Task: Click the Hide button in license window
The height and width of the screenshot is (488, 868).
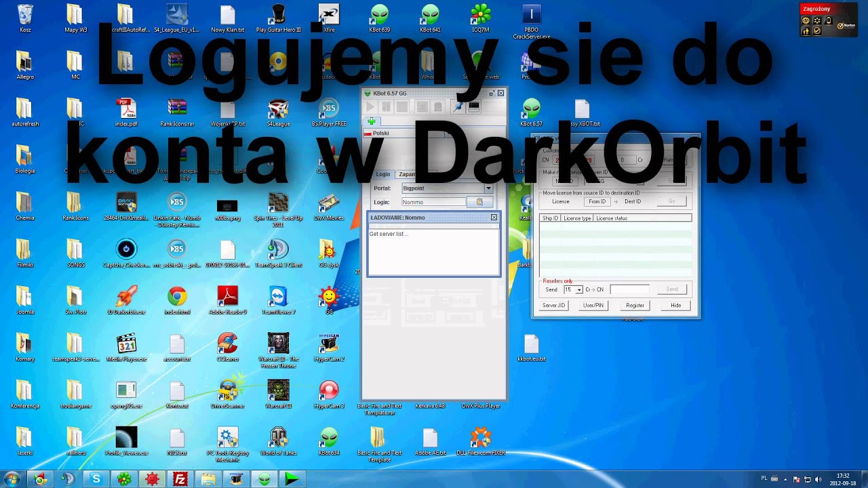Action: [676, 305]
